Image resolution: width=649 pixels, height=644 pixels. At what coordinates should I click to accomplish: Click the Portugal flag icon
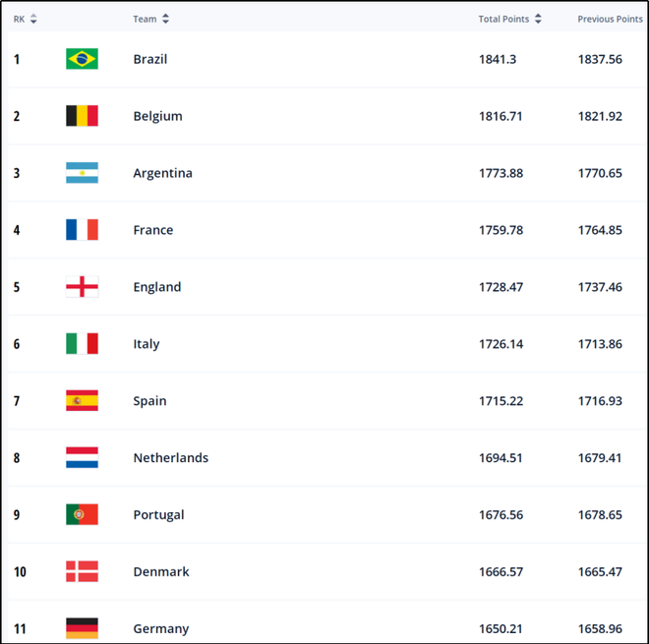(x=82, y=514)
